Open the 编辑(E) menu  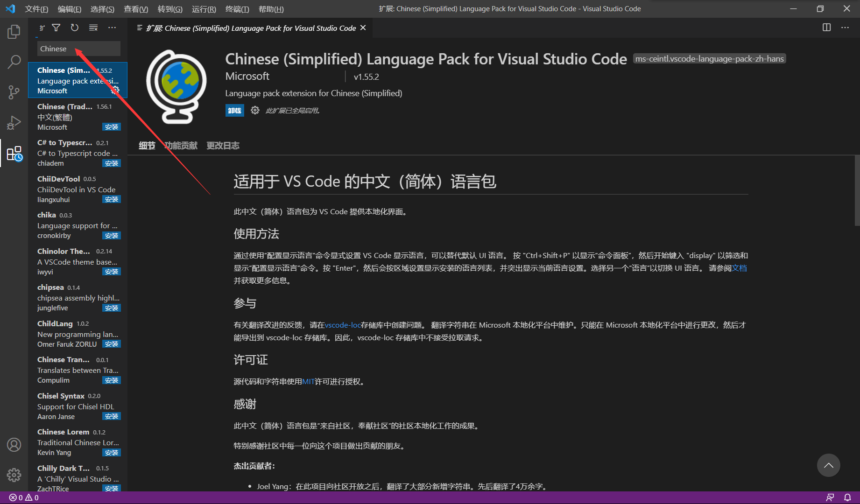click(70, 9)
